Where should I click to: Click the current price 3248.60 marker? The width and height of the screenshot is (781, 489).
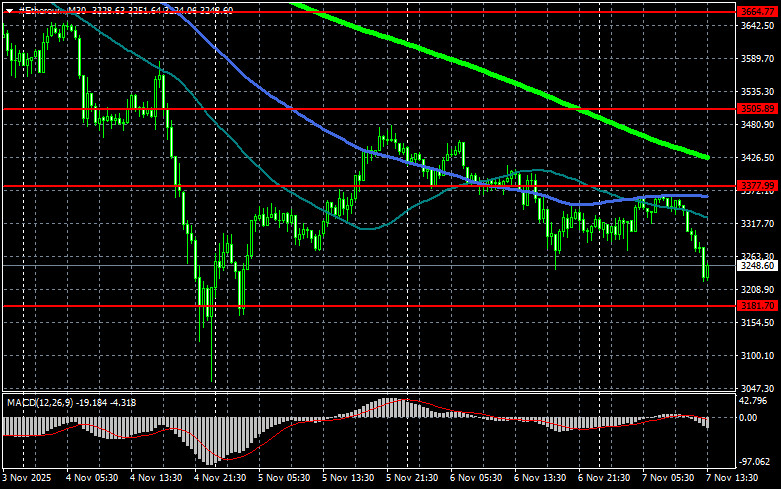point(757,266)
